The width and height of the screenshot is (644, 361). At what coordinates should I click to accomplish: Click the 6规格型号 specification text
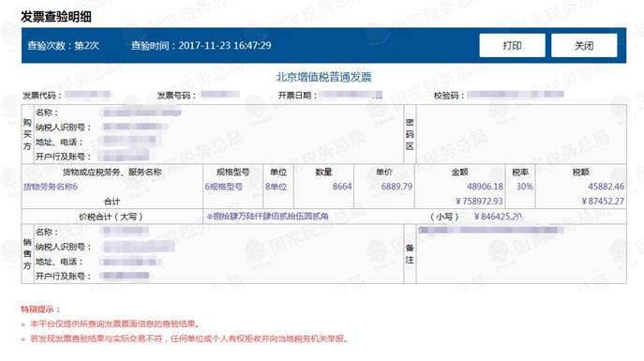point(224,187)
